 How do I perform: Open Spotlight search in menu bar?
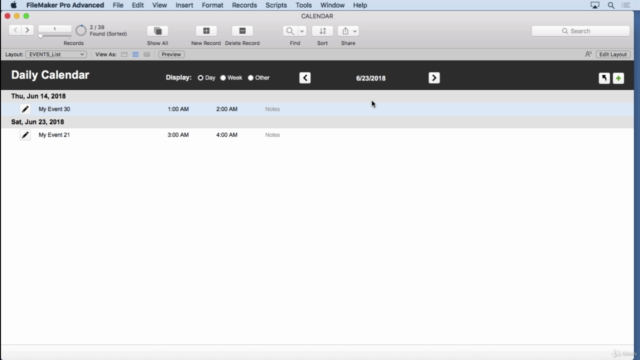tap(611, 5)
